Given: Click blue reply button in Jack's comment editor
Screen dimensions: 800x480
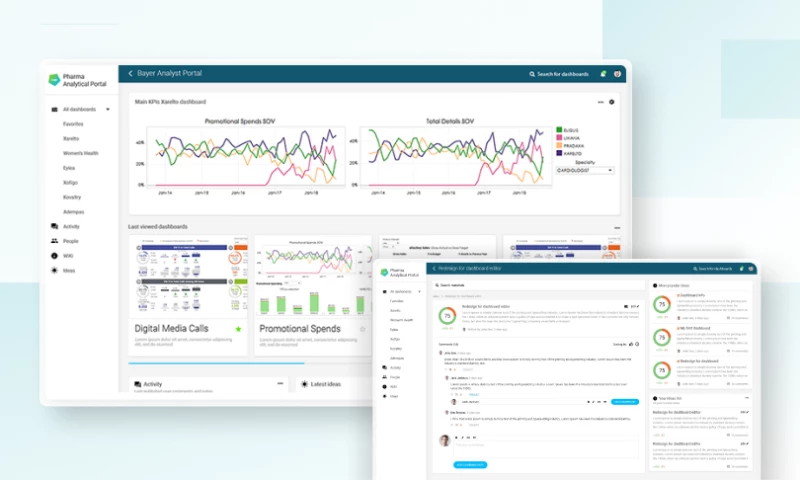Looking at the screenshot, I should pos(624,402).
